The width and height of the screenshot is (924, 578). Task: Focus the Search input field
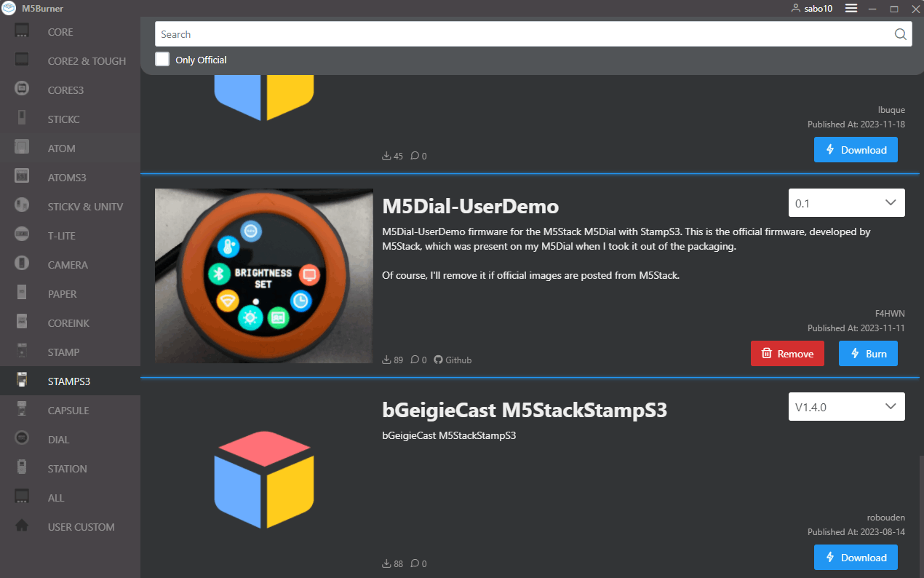tap(533, 34)
